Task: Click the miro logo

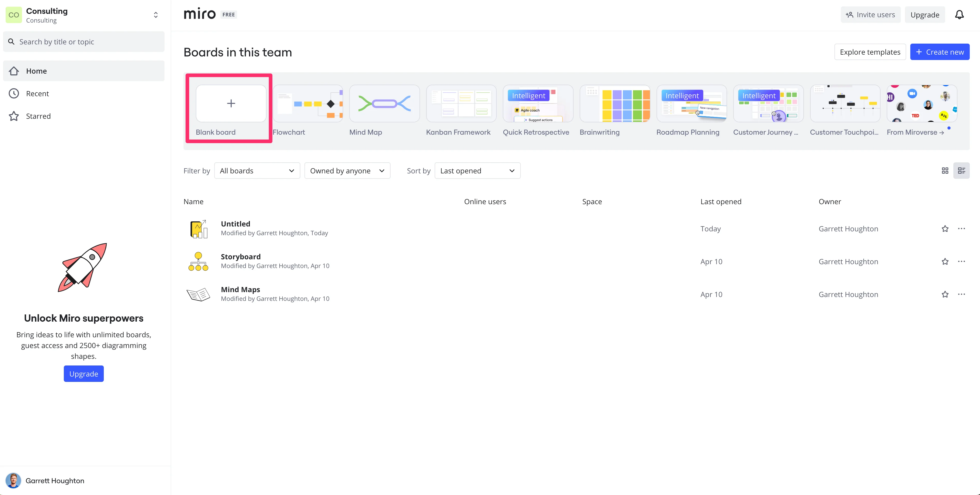Action: click(199, 14)
